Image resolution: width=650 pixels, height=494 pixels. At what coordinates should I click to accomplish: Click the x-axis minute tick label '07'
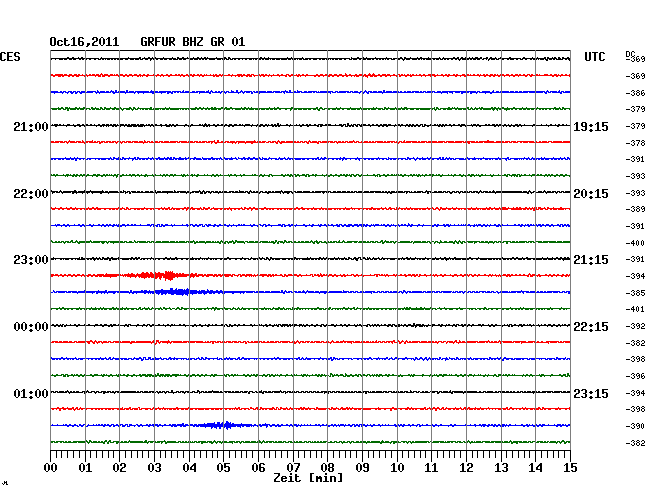tap(293, 468)
